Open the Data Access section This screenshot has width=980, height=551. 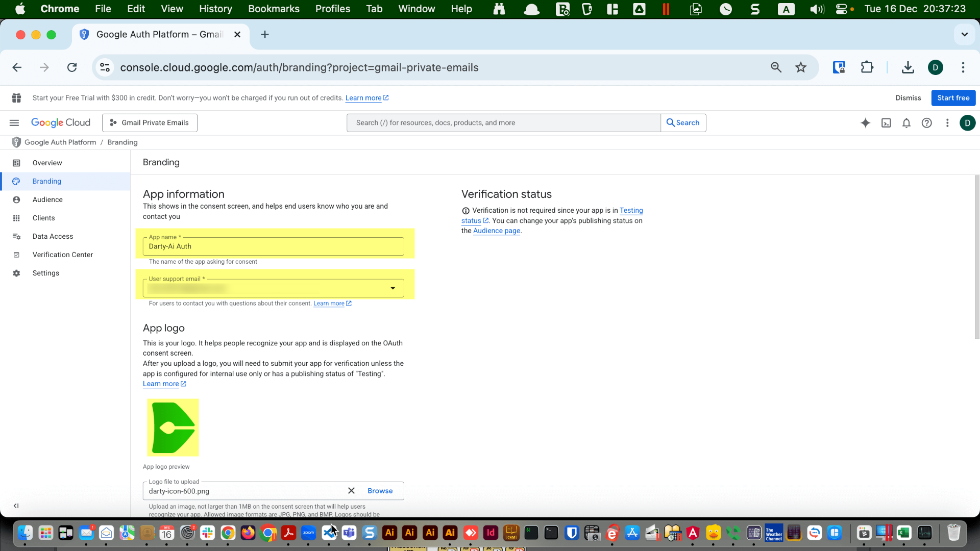53,236
